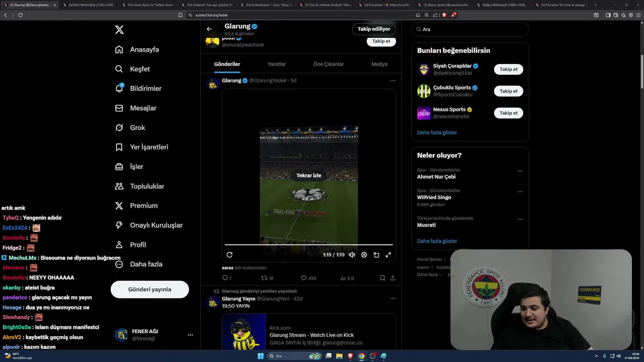The width and height of the screenshot is (644, 362).
Task: Open the kick.com Glarung Stream link card
Action: [308, 332]
